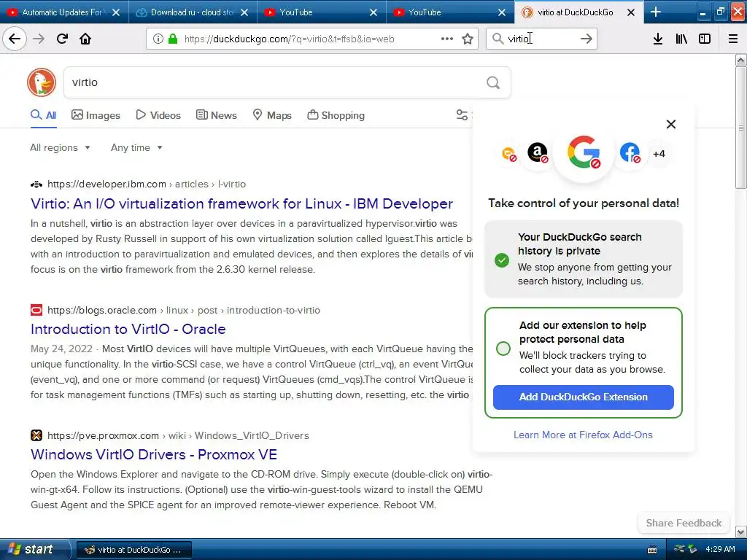Open DuckDuckGo search settings sliders icon
The height and width of the screenshot is (560, 747).
point(462,114)
